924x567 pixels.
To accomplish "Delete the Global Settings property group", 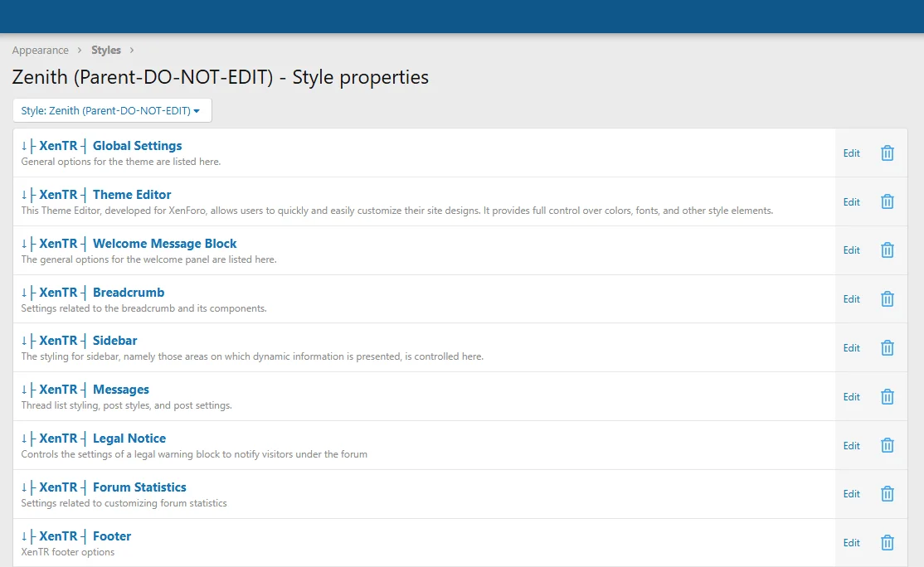I will (x=887, y=153).
